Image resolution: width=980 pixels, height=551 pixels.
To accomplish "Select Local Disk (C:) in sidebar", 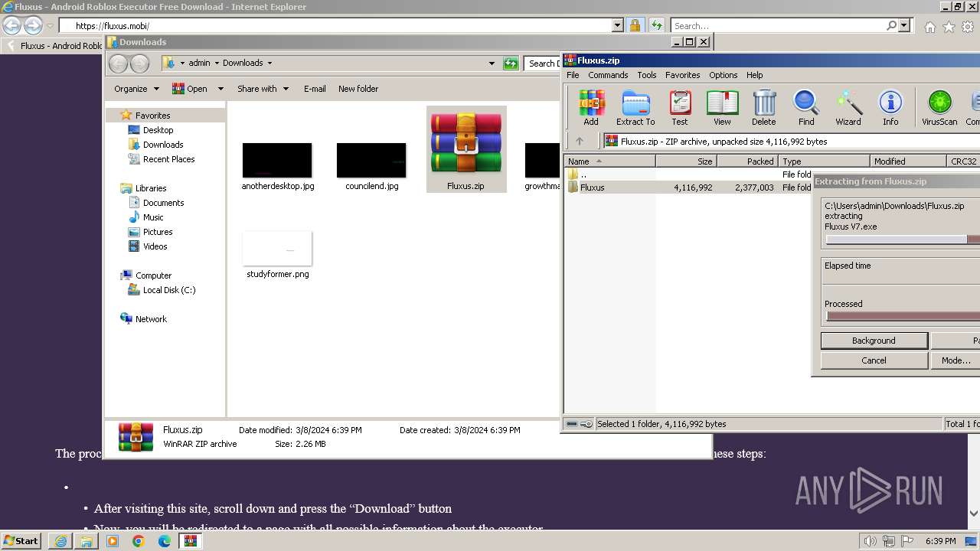I will pos(168,290).
